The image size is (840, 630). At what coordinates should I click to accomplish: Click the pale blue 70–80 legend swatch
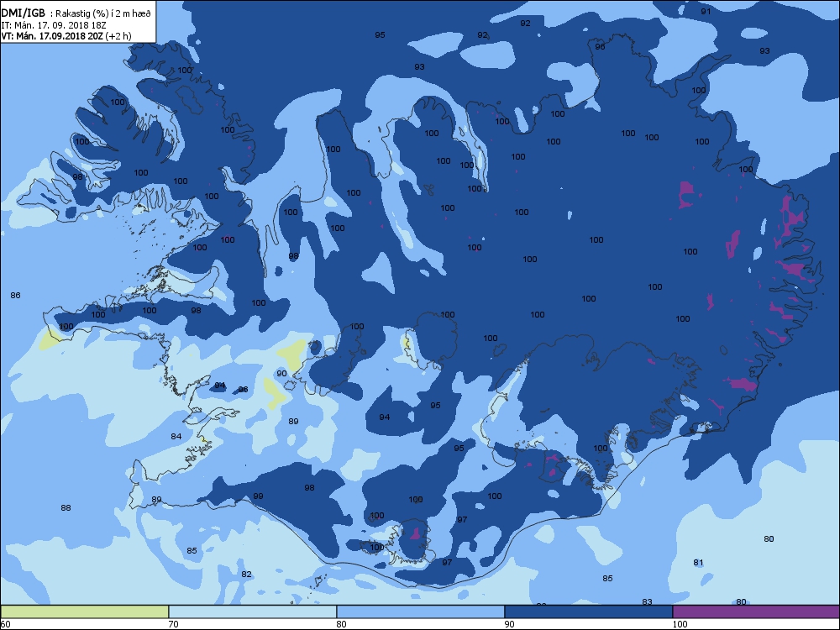click(x=252, y=612)
